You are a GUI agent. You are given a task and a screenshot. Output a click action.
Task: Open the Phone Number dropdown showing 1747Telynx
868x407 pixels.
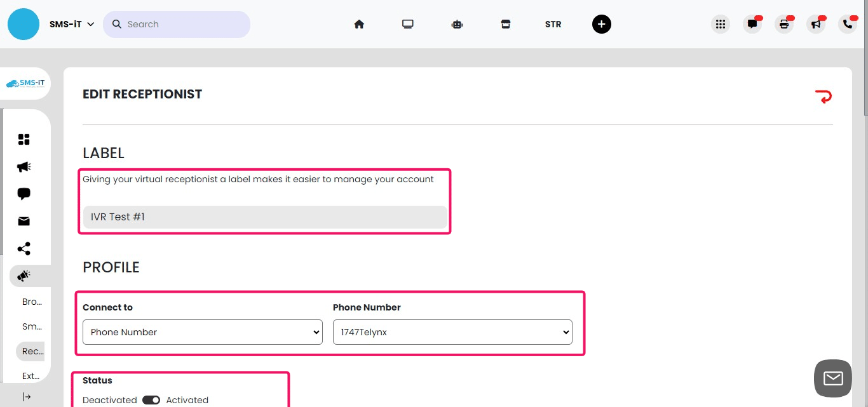[452, 331]
